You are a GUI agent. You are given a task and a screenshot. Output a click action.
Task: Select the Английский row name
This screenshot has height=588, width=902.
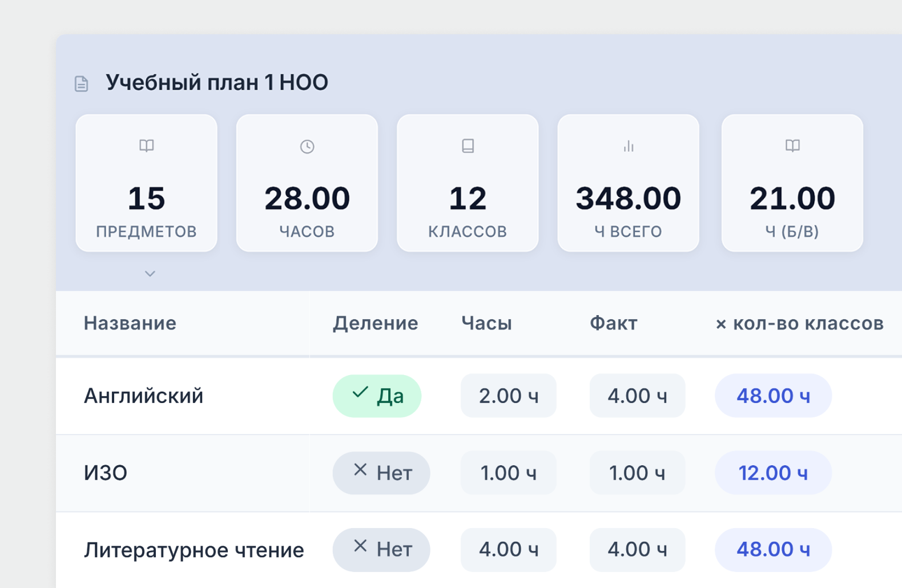click(144, 396)
